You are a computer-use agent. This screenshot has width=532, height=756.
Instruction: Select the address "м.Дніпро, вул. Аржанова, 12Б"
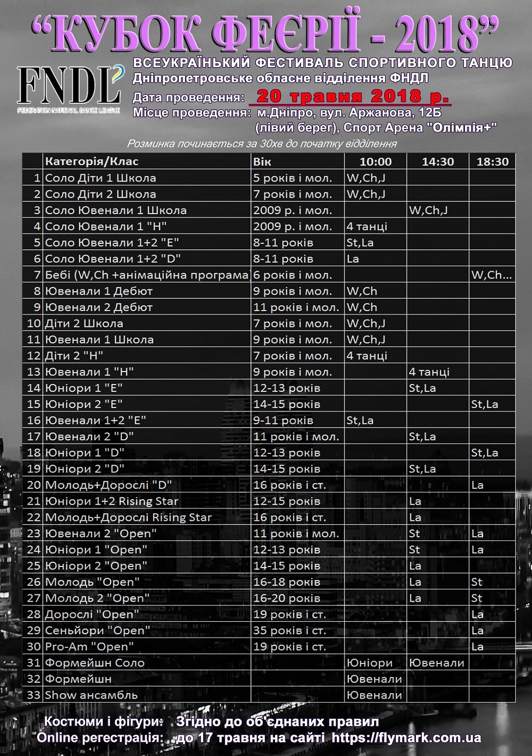click(349, 113)
